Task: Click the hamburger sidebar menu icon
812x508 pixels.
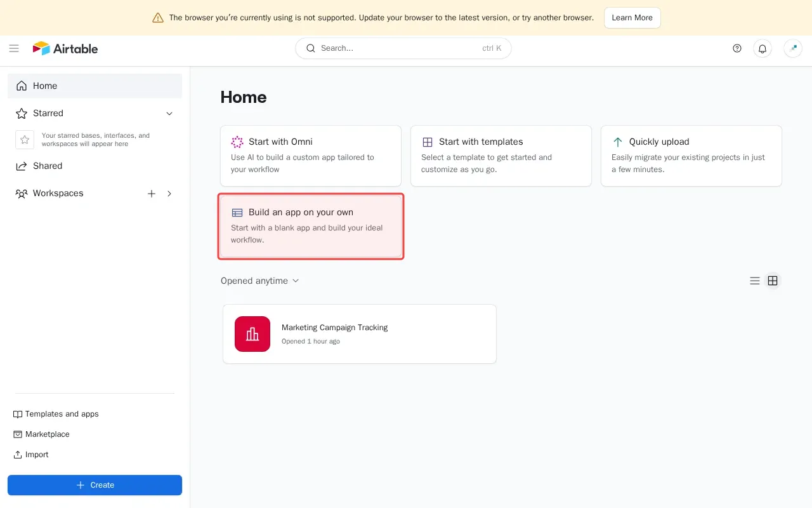Action: [x=14, y=48]
